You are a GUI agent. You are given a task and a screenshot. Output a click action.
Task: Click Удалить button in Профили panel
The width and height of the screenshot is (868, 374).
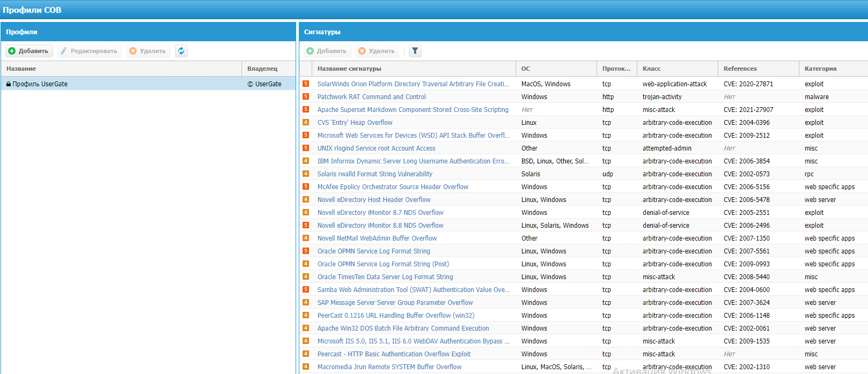click(148, 51)
